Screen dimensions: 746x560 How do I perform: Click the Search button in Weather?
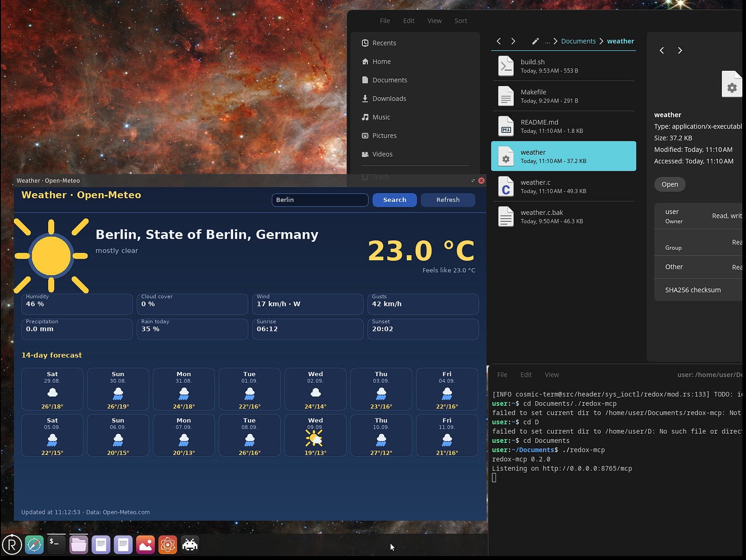pos(395,200)
